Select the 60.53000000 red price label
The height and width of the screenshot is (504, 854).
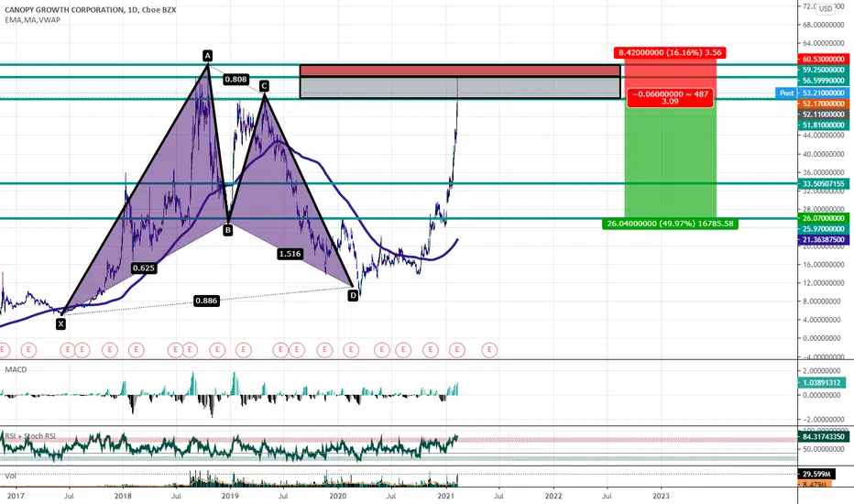pyautogui.click(x=823, y=59)
